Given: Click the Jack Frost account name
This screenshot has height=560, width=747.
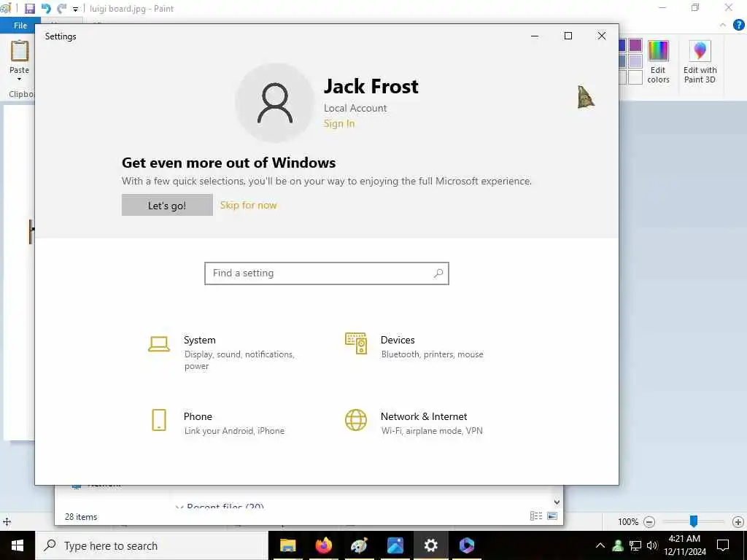Looking at the screenshot, I should (371, 87).
